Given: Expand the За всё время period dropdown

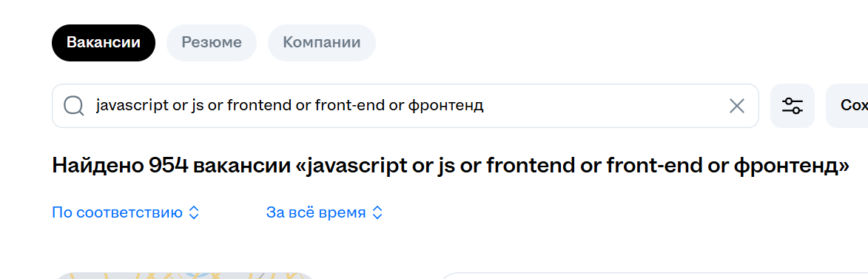Looking at the screenshot, I should 324,212.
